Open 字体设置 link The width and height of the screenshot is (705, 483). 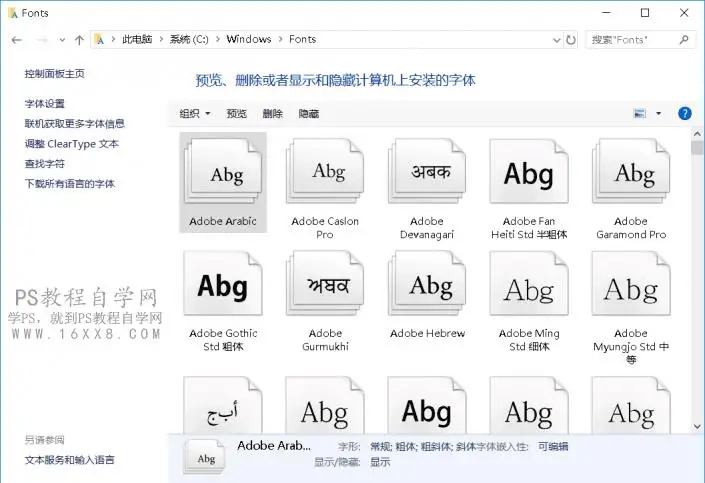45,104
